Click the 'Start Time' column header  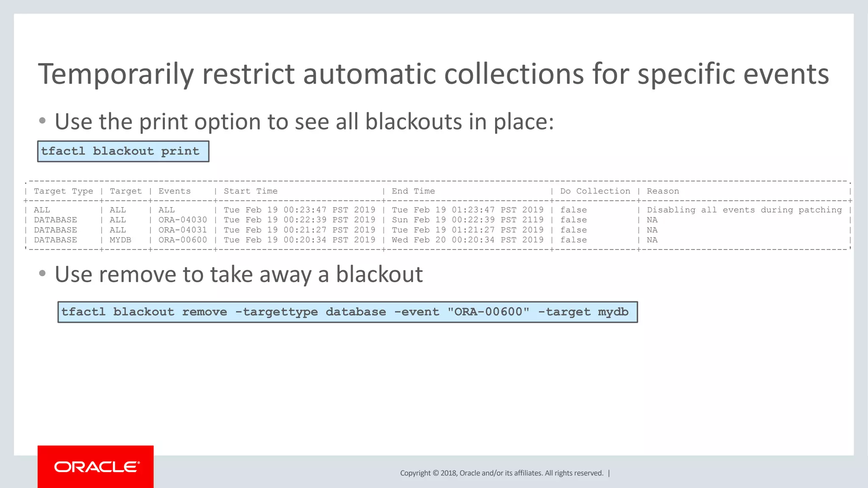point(250,191)
